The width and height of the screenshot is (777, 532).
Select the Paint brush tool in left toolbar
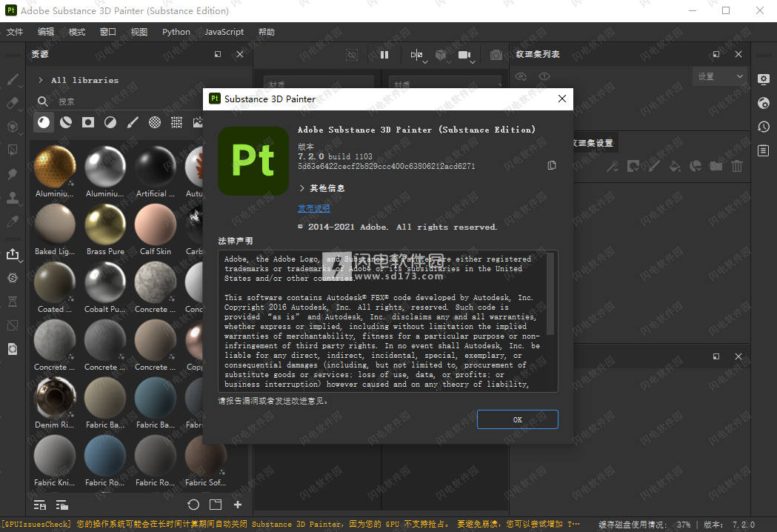tap(13, 79)
